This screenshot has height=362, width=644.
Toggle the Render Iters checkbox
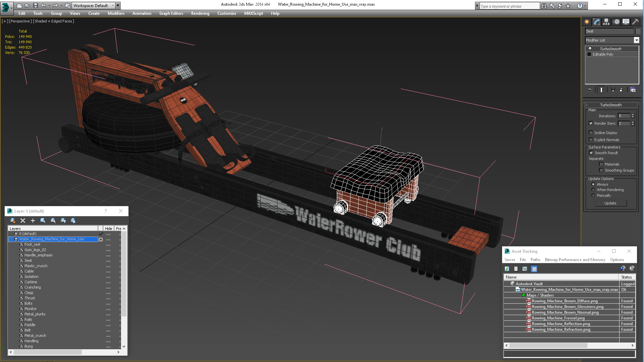(591, 123)
